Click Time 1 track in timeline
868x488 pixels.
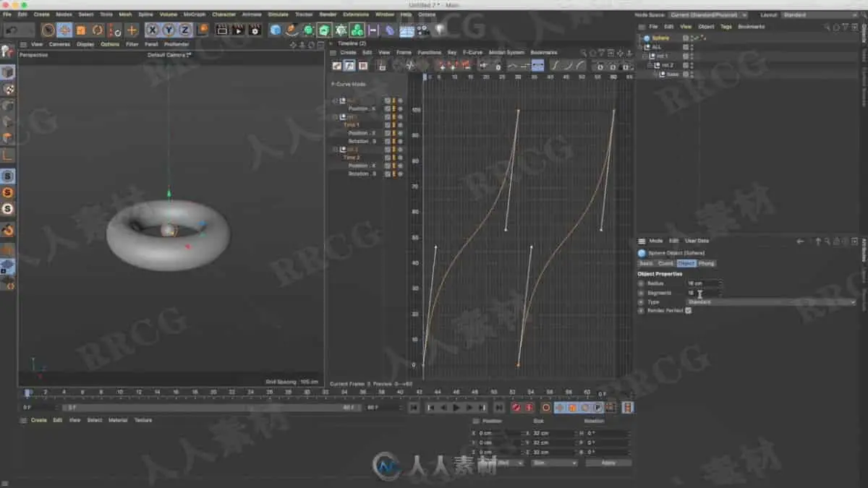pos(351,125)
